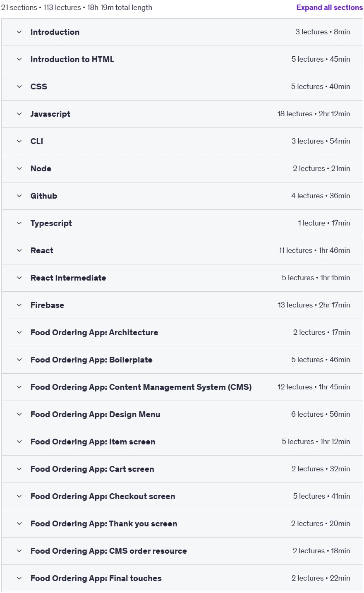Show lectures in Cart screen section
Image resolution: width=364 pixels, height=593 pixels.
click(x=182, y=469)
